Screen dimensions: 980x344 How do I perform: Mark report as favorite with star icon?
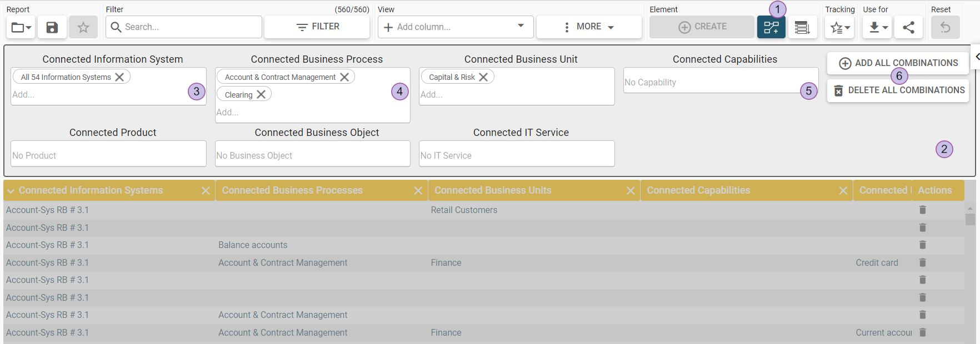click(x=83, y=27)
